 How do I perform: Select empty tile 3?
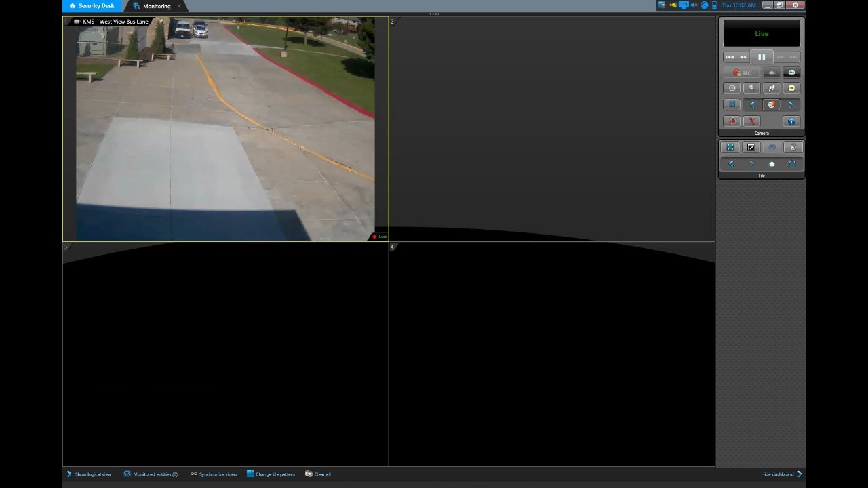point(225,354)
